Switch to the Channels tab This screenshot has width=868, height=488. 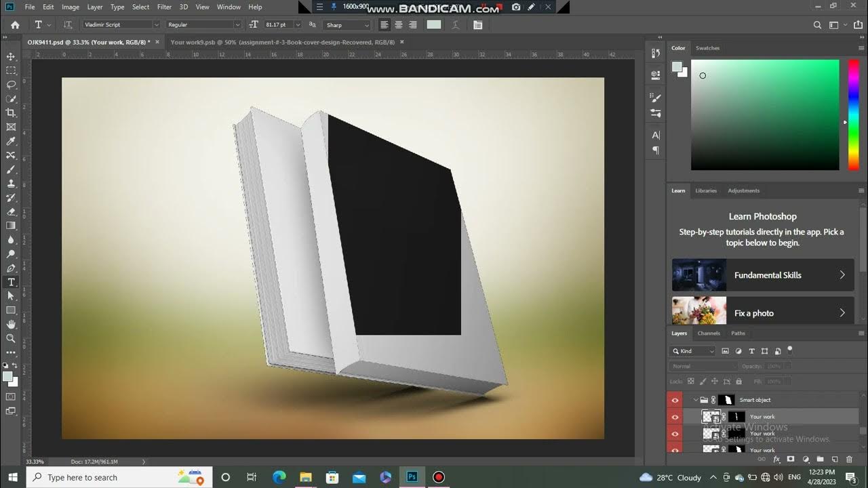709,333
